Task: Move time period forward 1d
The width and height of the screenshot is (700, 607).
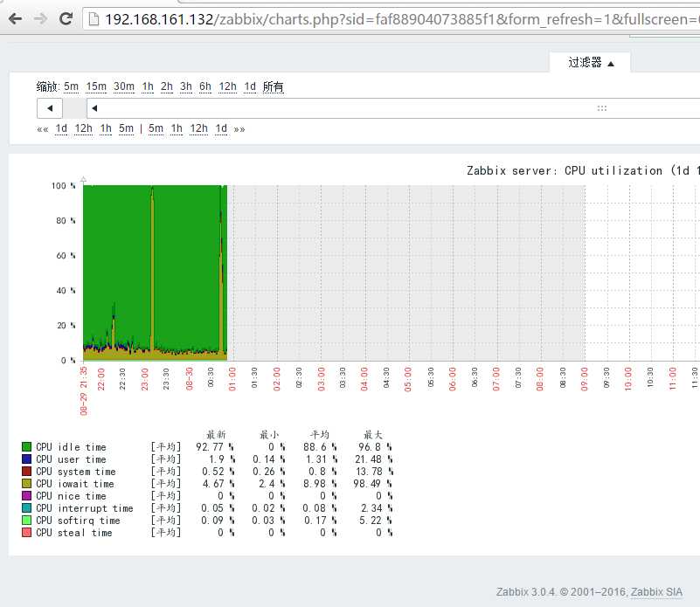Action: click(x=221, y=129)
